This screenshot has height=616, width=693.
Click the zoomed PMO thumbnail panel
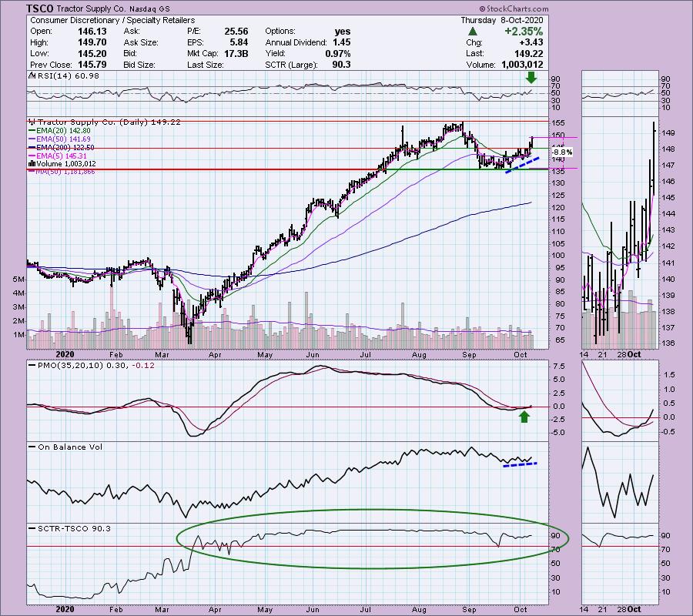click(x=620, y=400)
